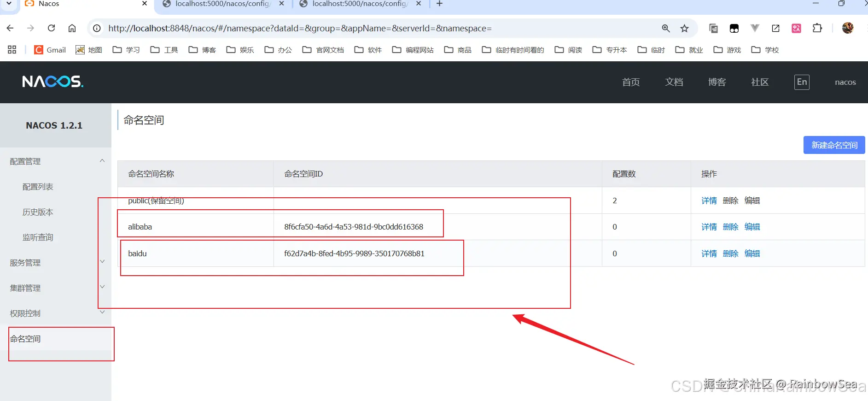Click the browser address bar URL
The image size is (868, 401).
click(300, 28)
